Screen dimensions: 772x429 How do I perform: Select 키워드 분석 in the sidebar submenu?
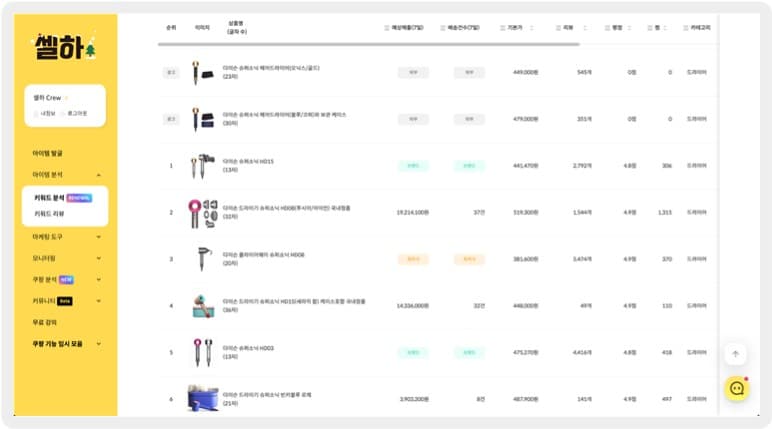click(x=49, y=198)
